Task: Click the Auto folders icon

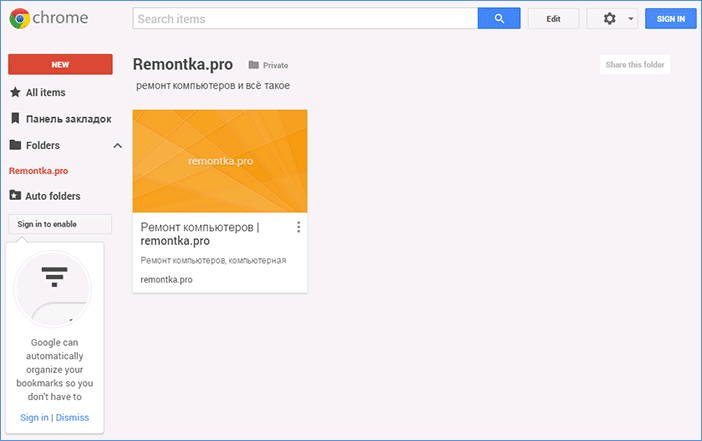Action: click(15, 196)
